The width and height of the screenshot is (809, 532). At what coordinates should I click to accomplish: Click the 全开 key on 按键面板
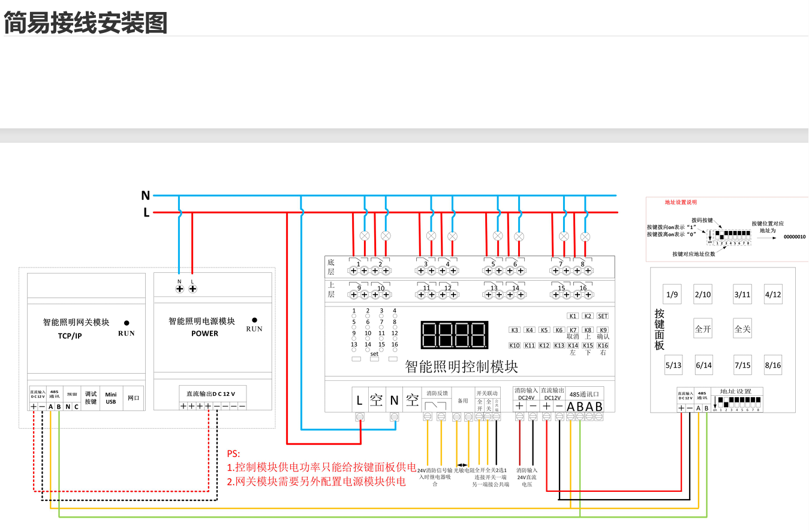[x=703, y=329]
